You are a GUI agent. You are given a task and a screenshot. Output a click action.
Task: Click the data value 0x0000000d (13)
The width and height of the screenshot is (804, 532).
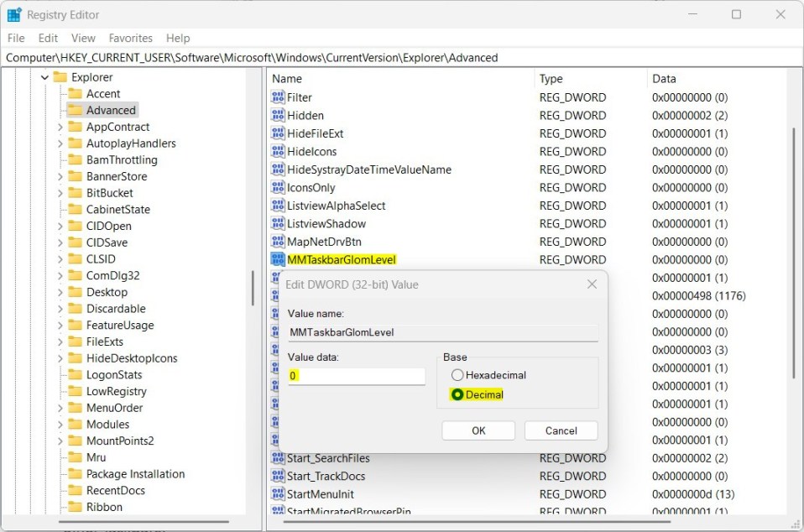(693, 494)
